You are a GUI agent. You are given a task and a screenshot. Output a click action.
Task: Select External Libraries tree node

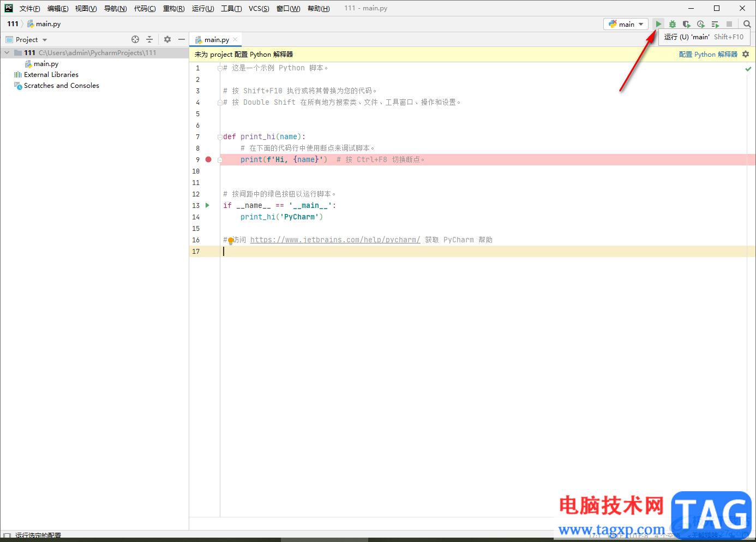tap(51, 75)
